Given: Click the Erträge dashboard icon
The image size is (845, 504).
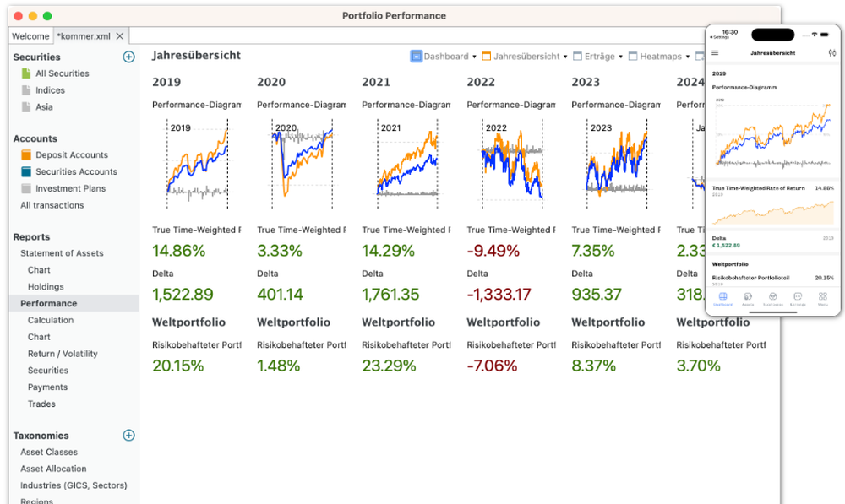Looking at the screenshot, I should click(577, 56).
